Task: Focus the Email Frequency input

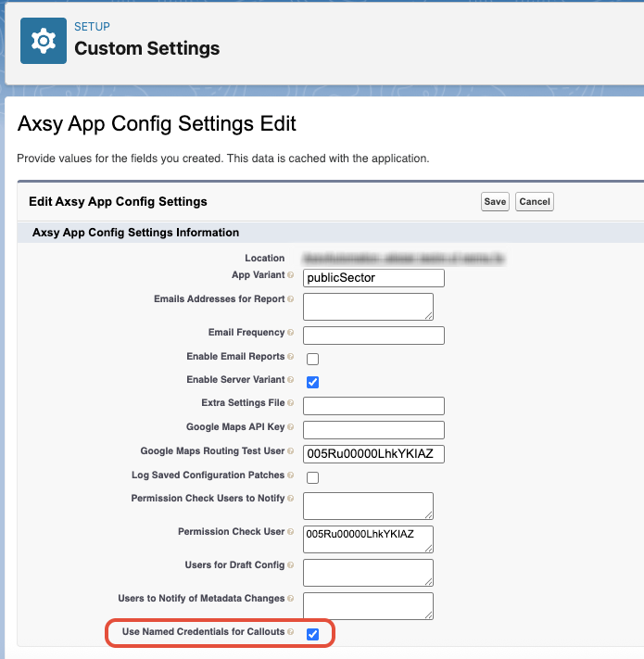Action: tap(373, 336)
